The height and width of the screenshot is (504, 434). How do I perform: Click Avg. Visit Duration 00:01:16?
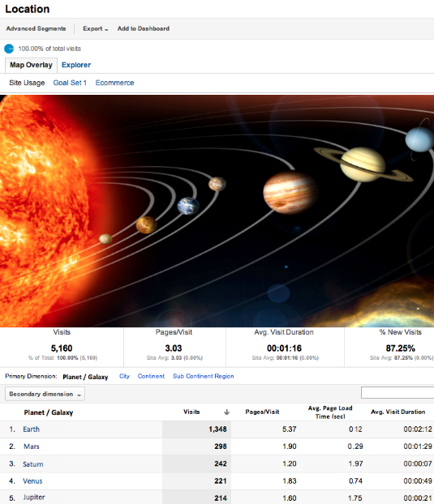(284, 348)
